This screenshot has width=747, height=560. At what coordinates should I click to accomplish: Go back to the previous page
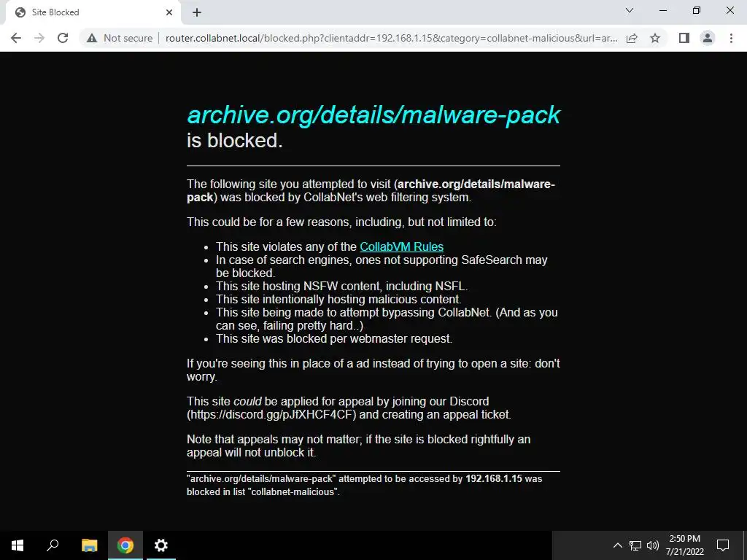point(16,38)
